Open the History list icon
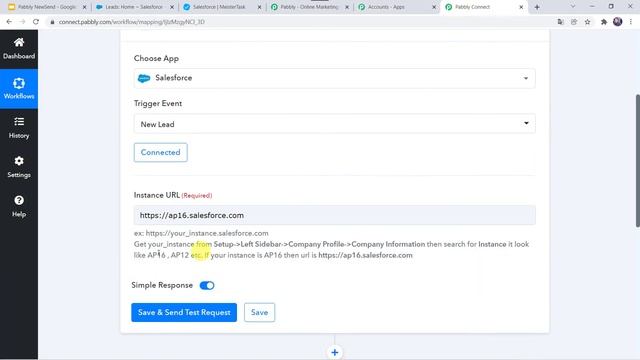Viewport: 640px width, 360px height. tap(19, 122)
